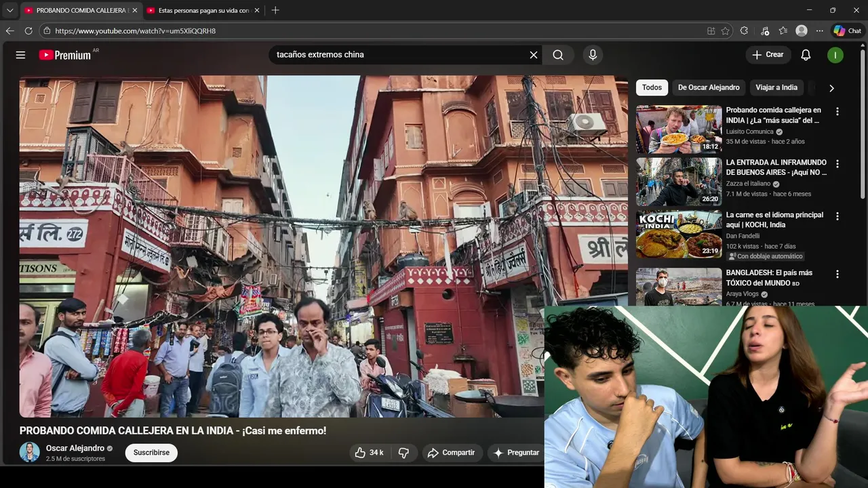The image size is (868, 488).
Task: Select the Viajar a India chip
Action: coord(776,87)
